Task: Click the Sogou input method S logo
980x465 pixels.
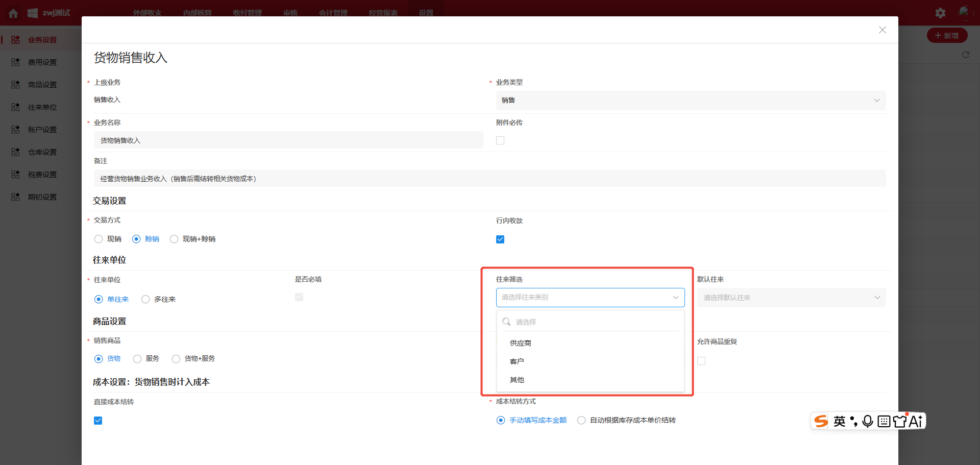Action: 821,421
